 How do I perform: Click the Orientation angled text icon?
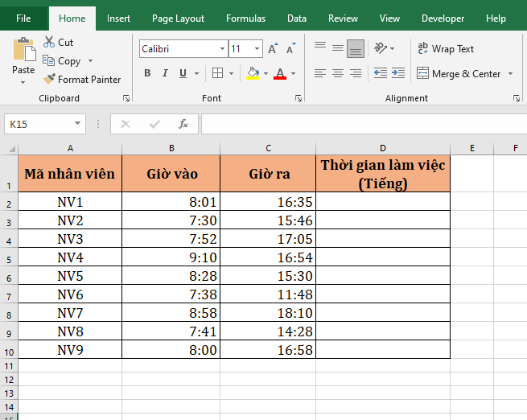coord(381,48)
